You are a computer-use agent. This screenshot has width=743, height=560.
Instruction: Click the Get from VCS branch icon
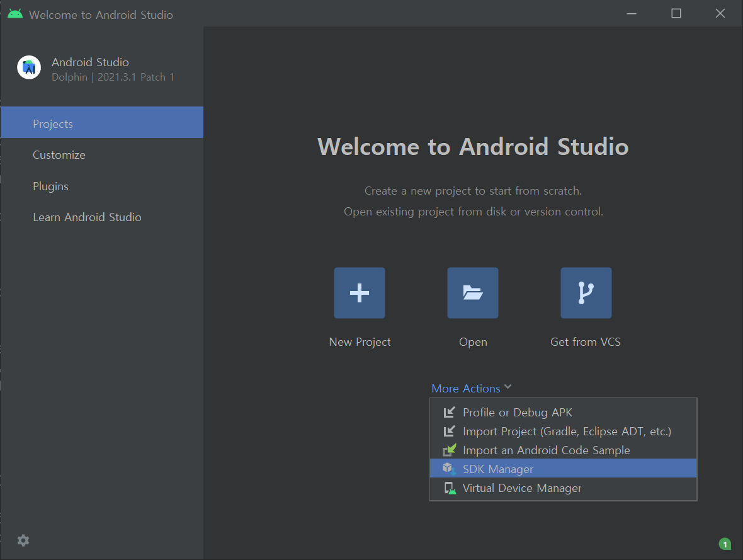pyautogui.click(x=586, y=293)
